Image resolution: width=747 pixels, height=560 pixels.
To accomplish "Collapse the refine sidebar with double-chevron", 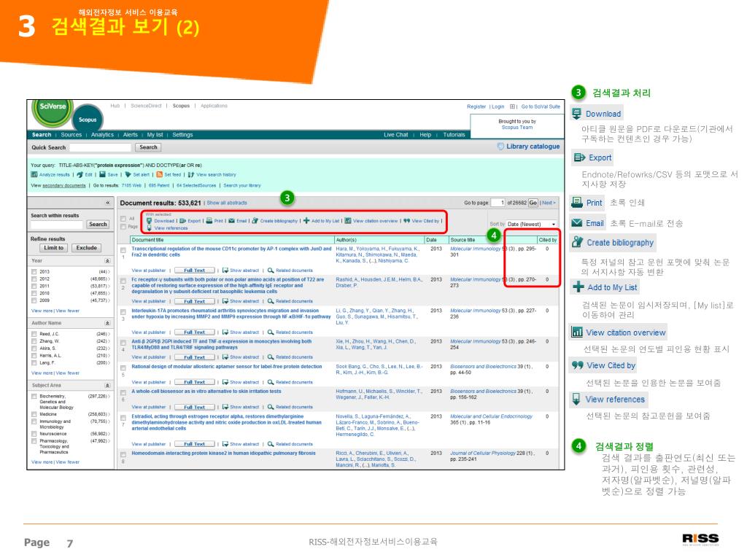I will pyautogui.click(x=108, y=203).
